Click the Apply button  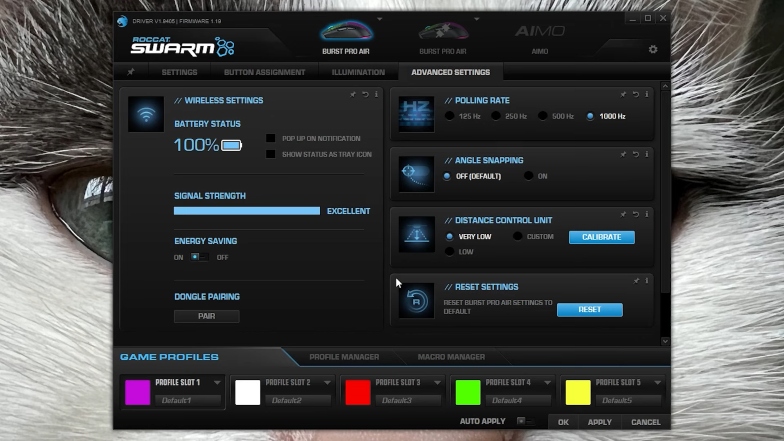[x=600, y=422]
